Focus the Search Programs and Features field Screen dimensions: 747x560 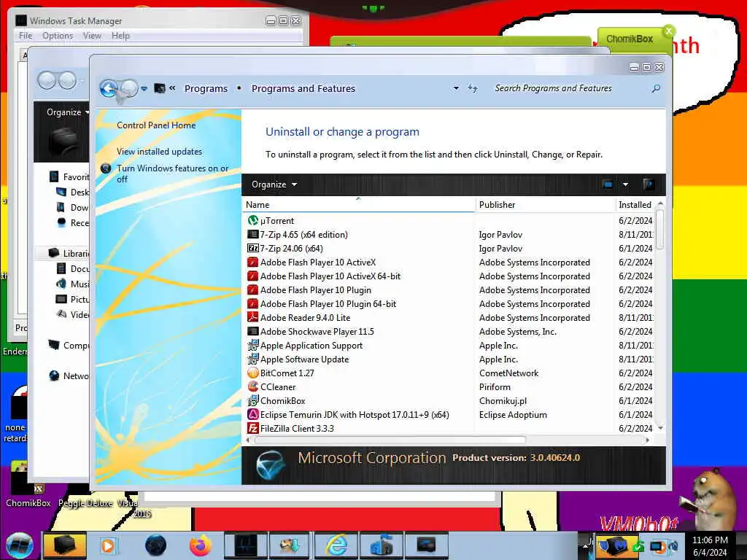pos(553,88)
